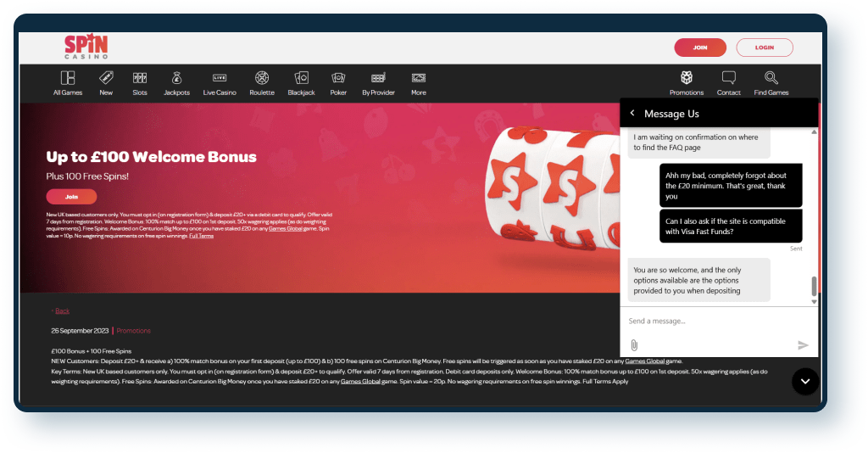Open the Blackjack cards icon
This screenshot has width=868, height=453.
(x=301, y=77)
